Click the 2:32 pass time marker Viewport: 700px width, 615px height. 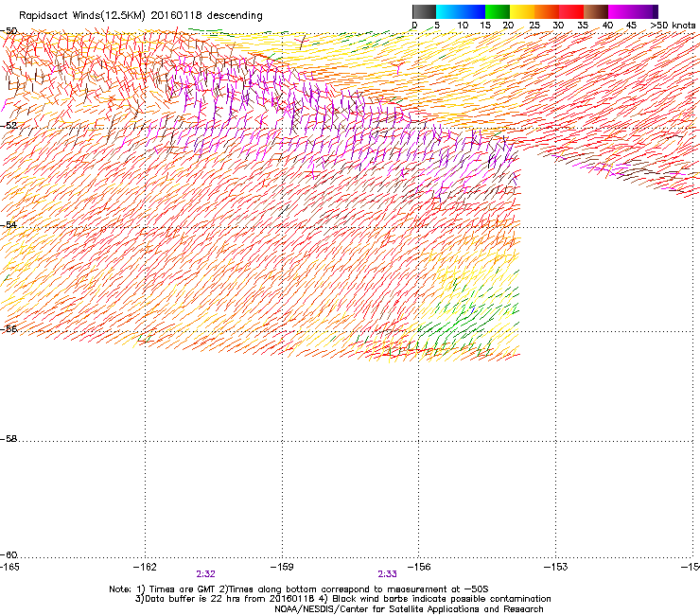coord(206,574)
